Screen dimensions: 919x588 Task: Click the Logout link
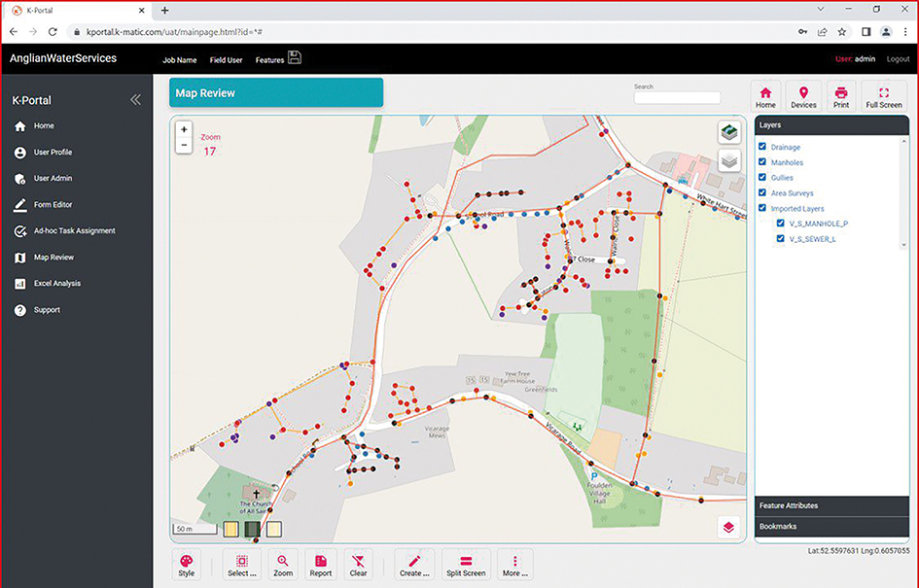click(898, 59)
